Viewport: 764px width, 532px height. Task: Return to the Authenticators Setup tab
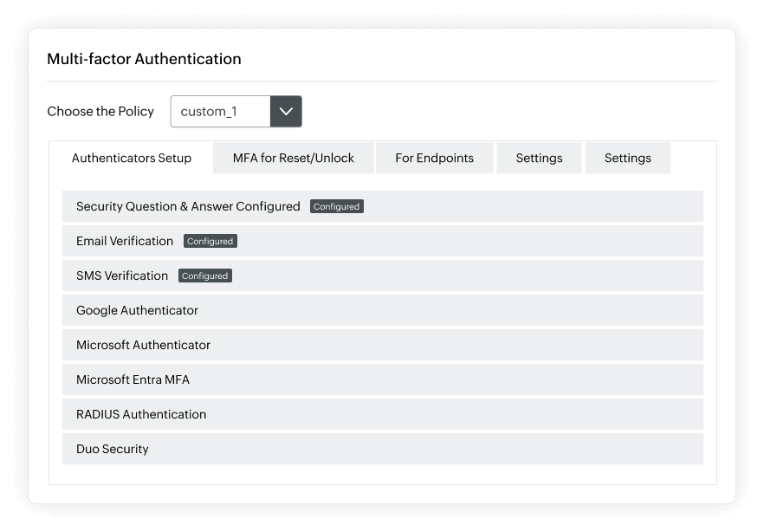pos(133,158)
